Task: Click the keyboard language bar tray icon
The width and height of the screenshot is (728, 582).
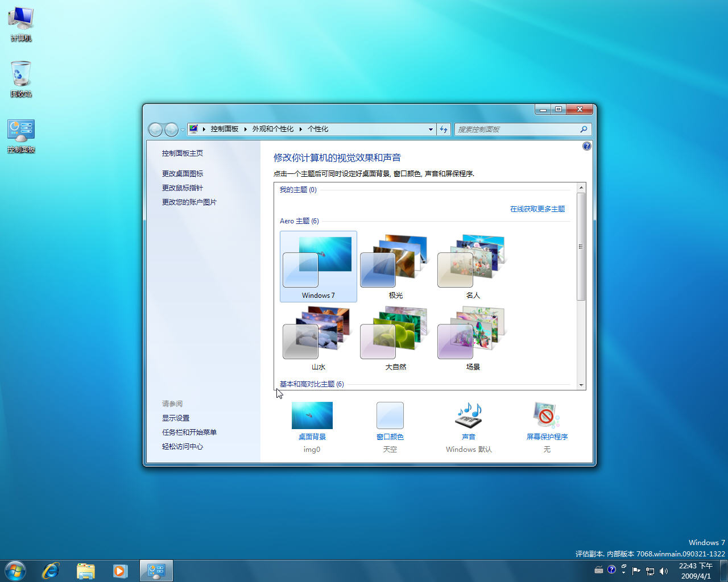Action: 599,570
